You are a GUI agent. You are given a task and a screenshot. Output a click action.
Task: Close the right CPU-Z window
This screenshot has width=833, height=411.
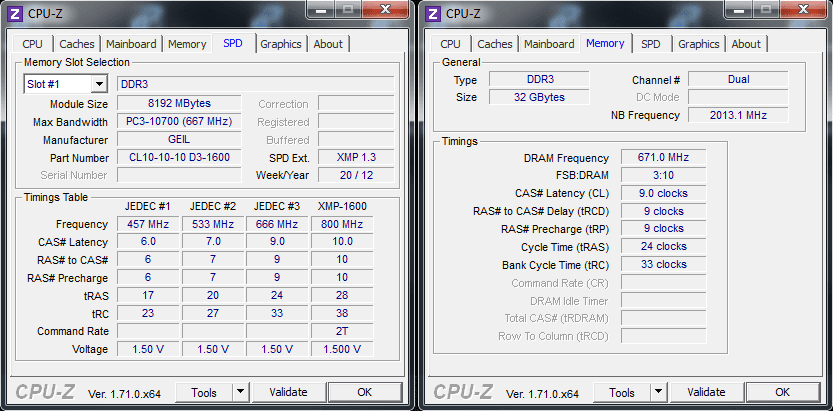[x=804, y=8]
